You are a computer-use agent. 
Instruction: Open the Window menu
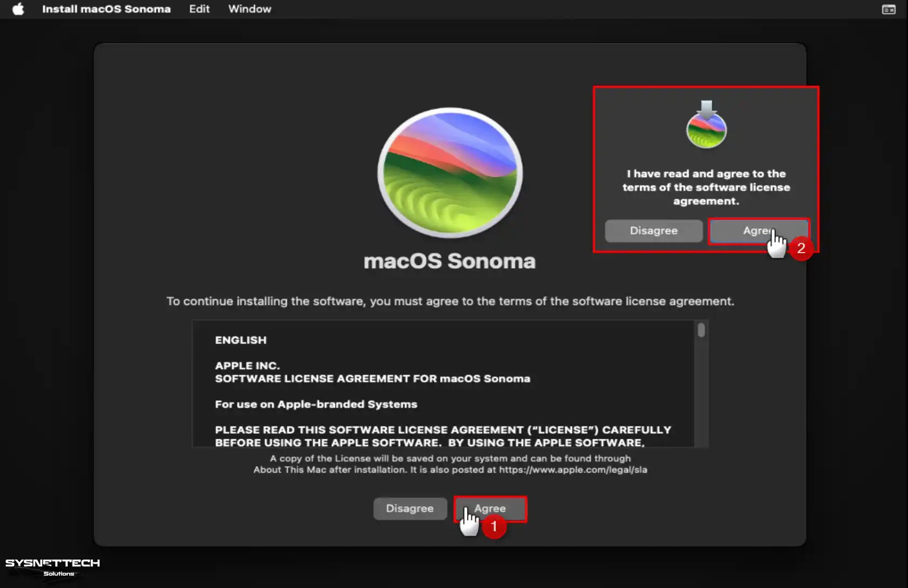(249, 9)
